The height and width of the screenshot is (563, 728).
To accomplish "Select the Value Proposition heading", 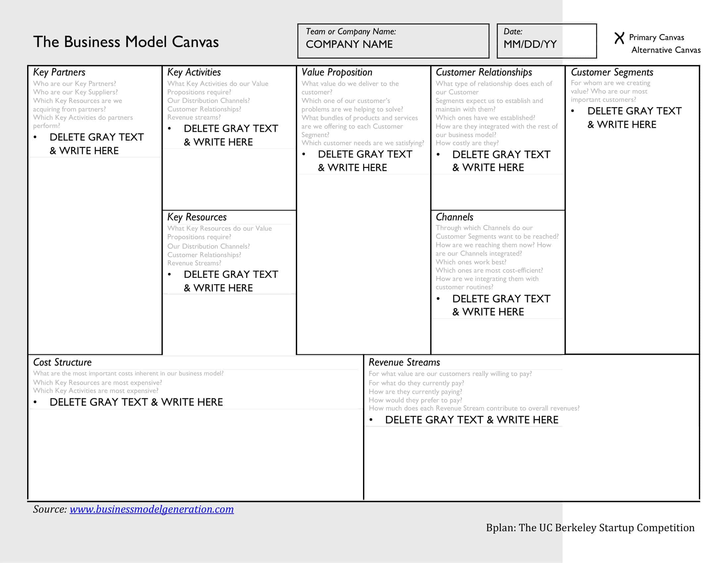I will (337, 72).
